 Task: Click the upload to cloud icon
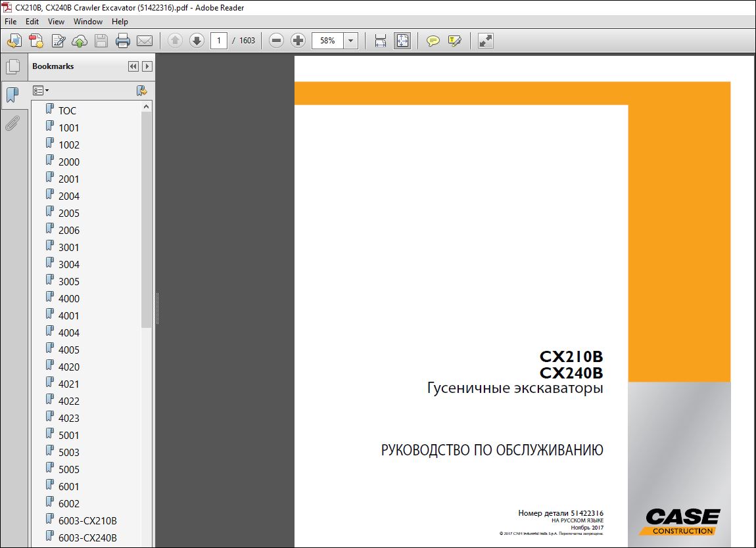click(x=80, y=41)
